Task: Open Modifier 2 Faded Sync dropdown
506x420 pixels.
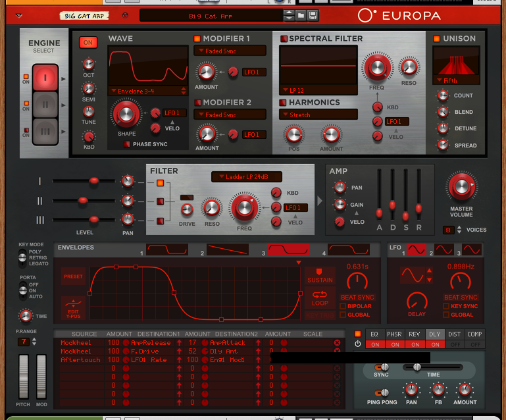Action: 230,115
